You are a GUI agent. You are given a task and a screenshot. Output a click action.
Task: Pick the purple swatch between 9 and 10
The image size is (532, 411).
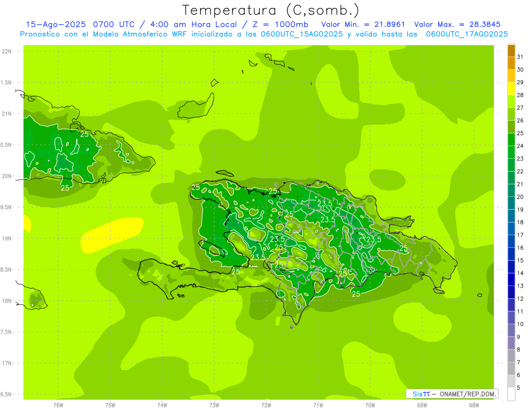[x=511, y=330]
